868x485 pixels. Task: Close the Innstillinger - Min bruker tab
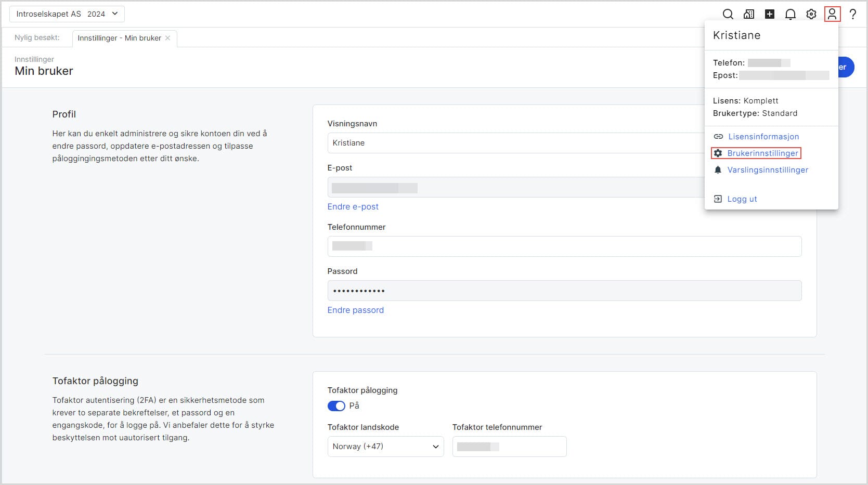click(x=167, y=38)
